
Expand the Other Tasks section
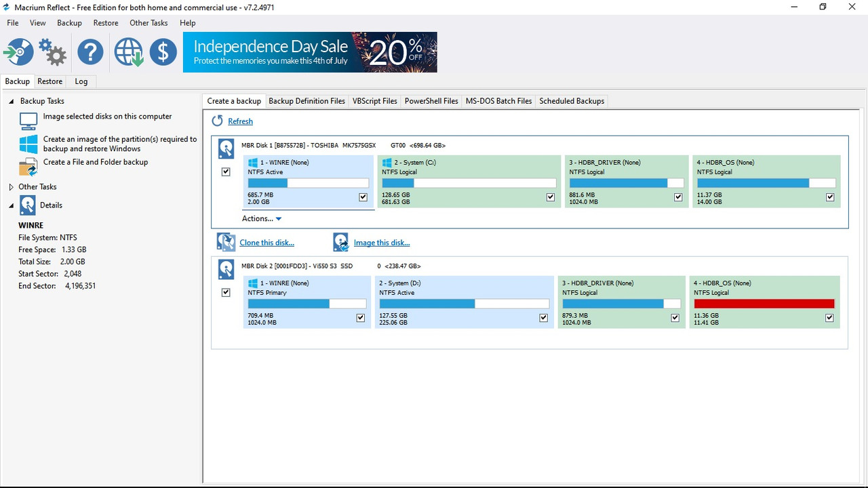11,187
